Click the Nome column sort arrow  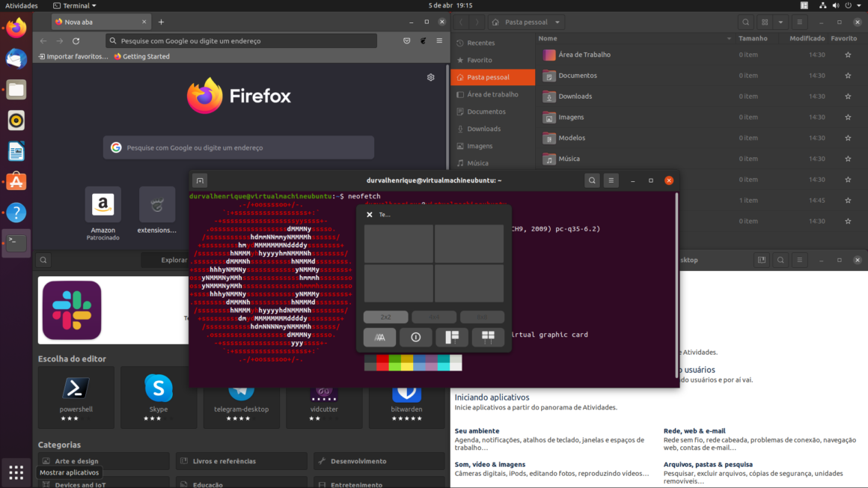click(x=729, y=38)
